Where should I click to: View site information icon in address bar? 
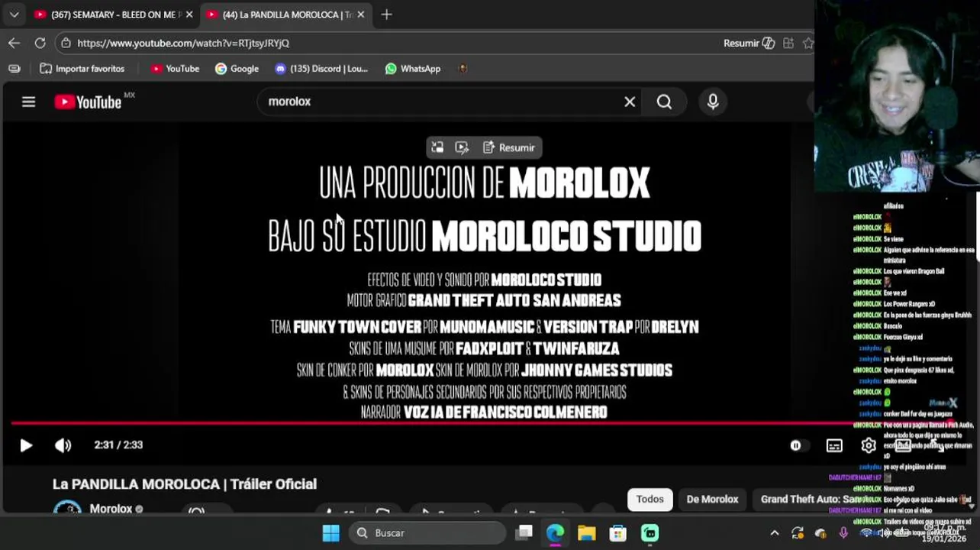tap(66, 44)
